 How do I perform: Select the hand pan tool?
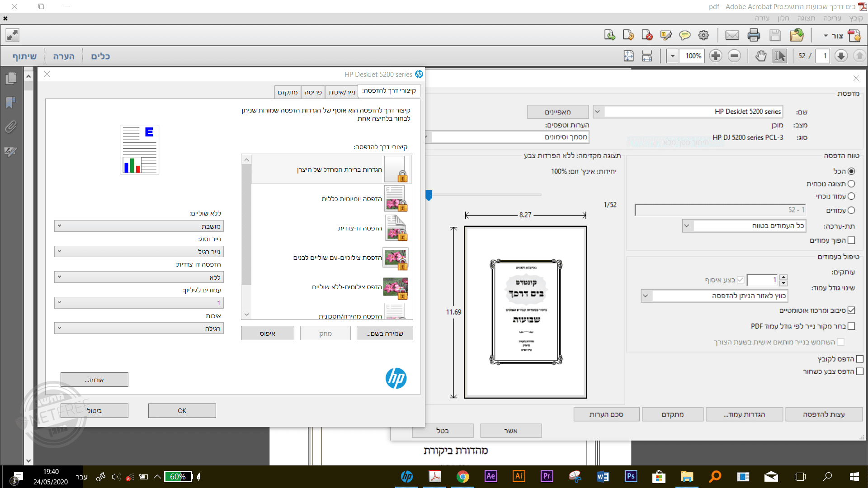click(x=761, y=56)
